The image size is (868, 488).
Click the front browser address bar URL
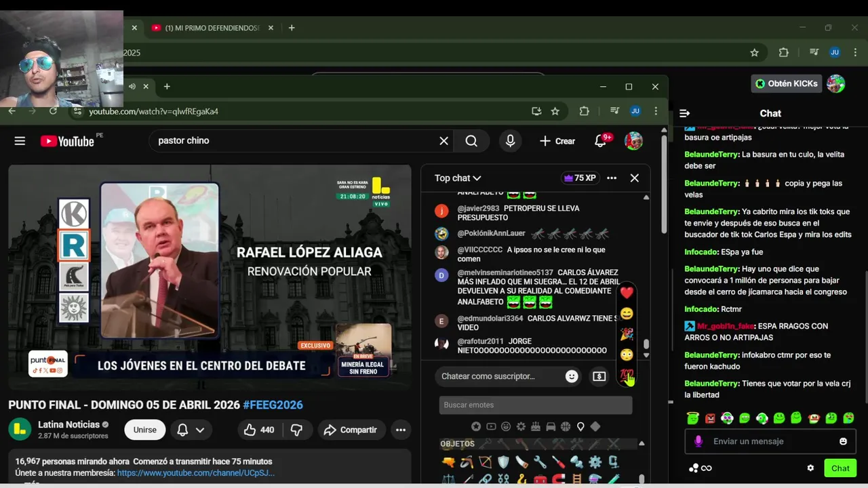click(x=154, y=111)
